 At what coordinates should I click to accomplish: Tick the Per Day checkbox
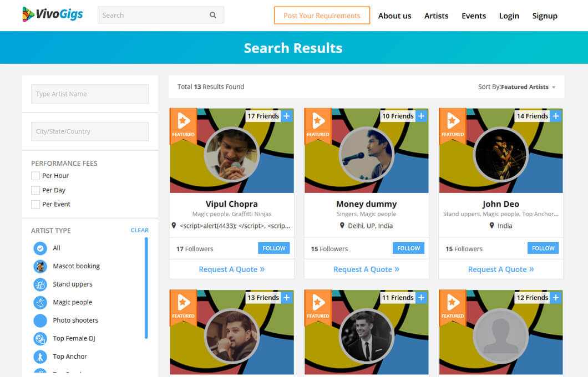pos(36,190)
